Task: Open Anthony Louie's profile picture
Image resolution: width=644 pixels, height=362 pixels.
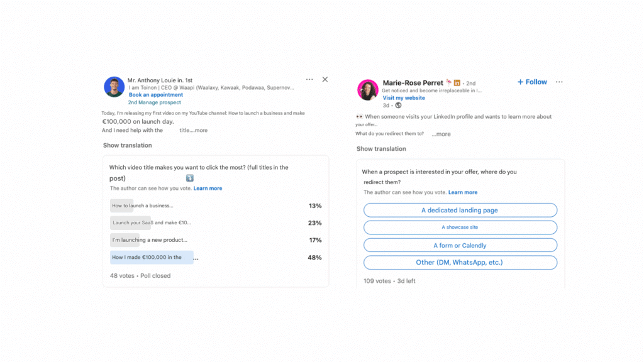Action: coord(114,87)
